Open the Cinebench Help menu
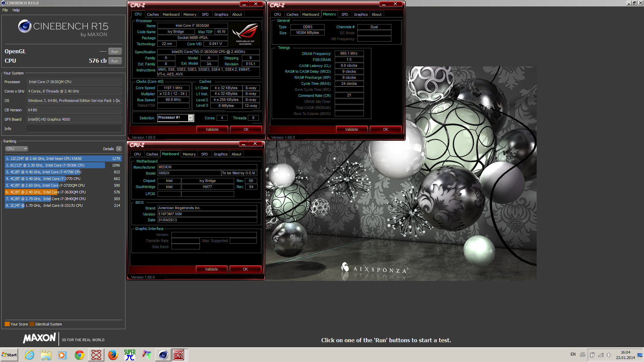Image resolution: width=644 pixels, height=362 pixels. [16, 10]
